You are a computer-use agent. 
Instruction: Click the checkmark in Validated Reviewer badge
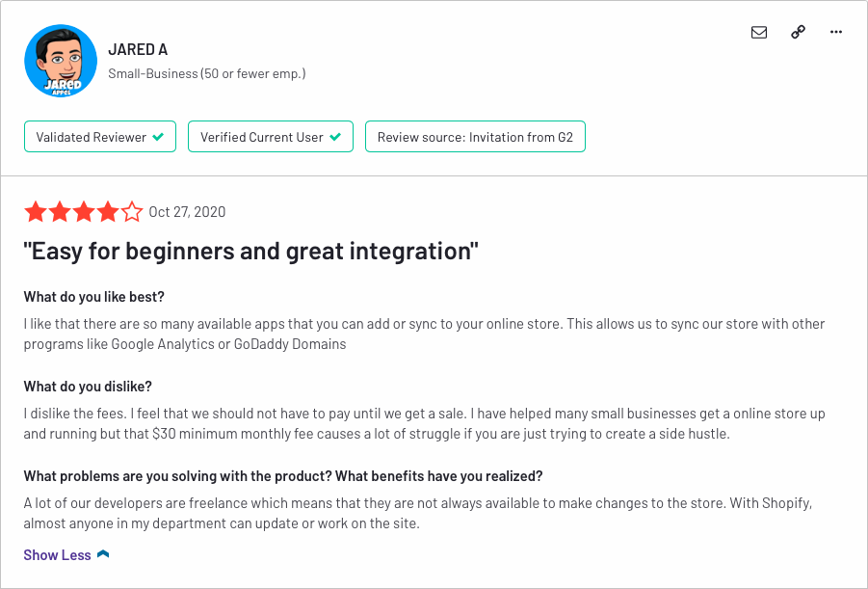point(158,137)
